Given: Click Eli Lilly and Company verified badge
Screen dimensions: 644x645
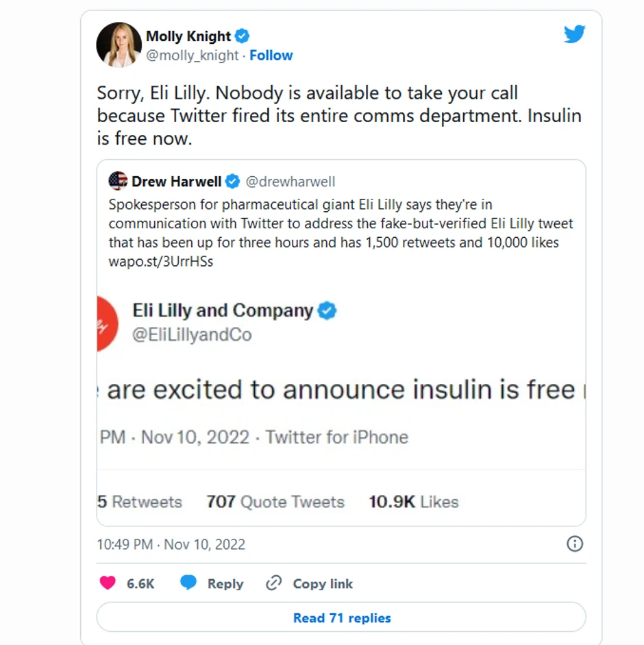Looking at the screenshot, I should pos(327,311).
